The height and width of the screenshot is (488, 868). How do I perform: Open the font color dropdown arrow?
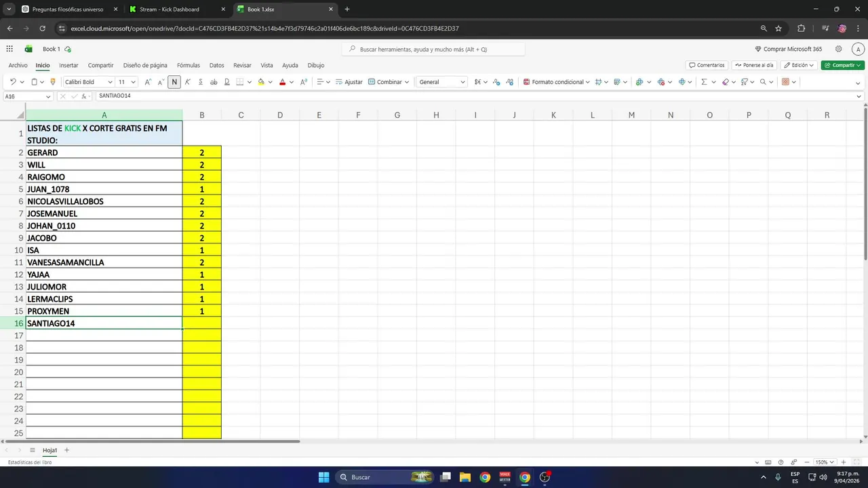pos(292,82)
